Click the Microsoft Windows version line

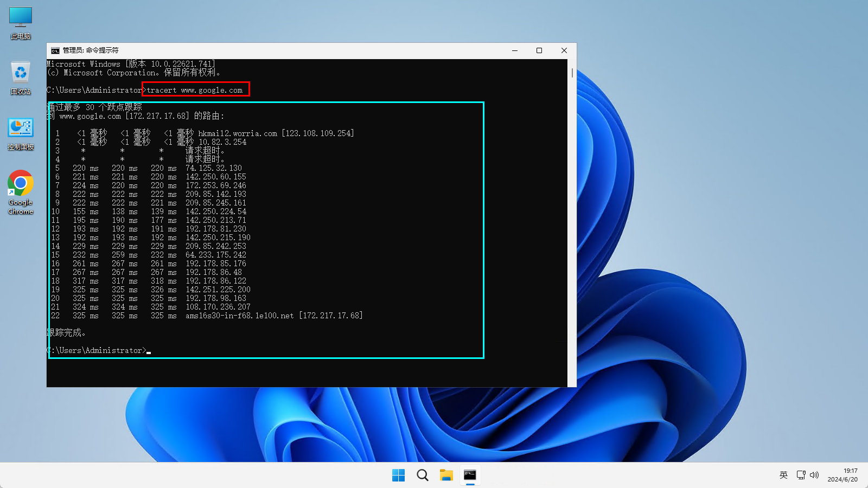[131, 64]
